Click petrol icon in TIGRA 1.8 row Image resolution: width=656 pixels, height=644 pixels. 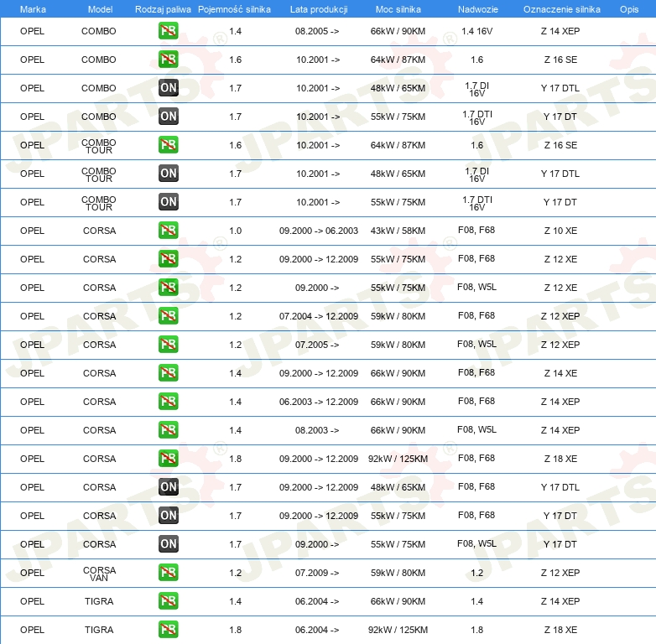pyautogui.click(x=168, y=630)
